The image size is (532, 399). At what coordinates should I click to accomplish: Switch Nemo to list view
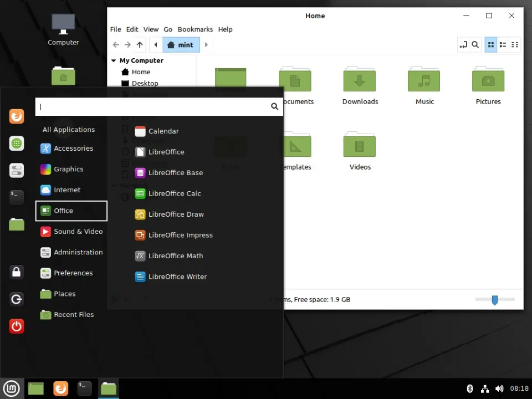[503, 44]
